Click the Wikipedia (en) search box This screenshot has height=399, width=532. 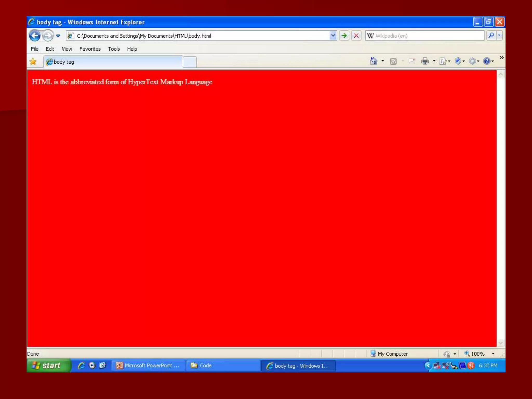point(424,36)
